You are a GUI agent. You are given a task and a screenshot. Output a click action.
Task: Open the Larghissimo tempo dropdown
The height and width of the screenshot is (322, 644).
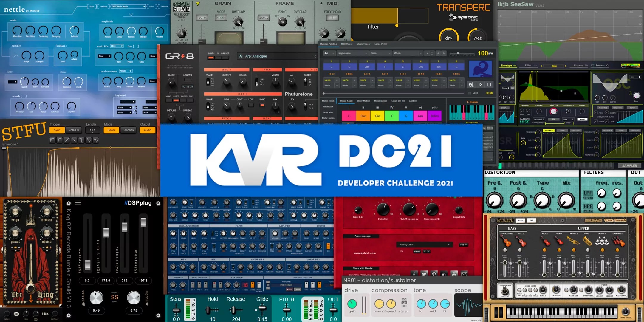point(352,53)
